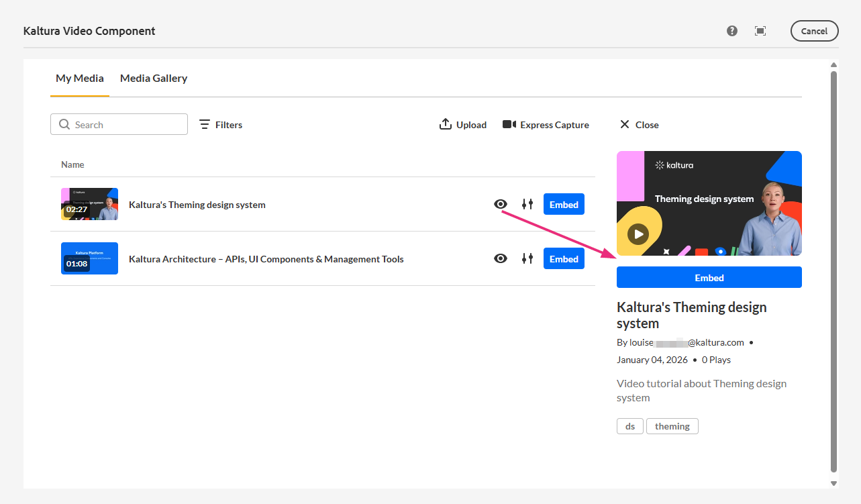Click the Kaltura's Theming video thumbnail in list
Image resolution: width=861 pixels, height=504 pixels.
click(x=89, y=204)
